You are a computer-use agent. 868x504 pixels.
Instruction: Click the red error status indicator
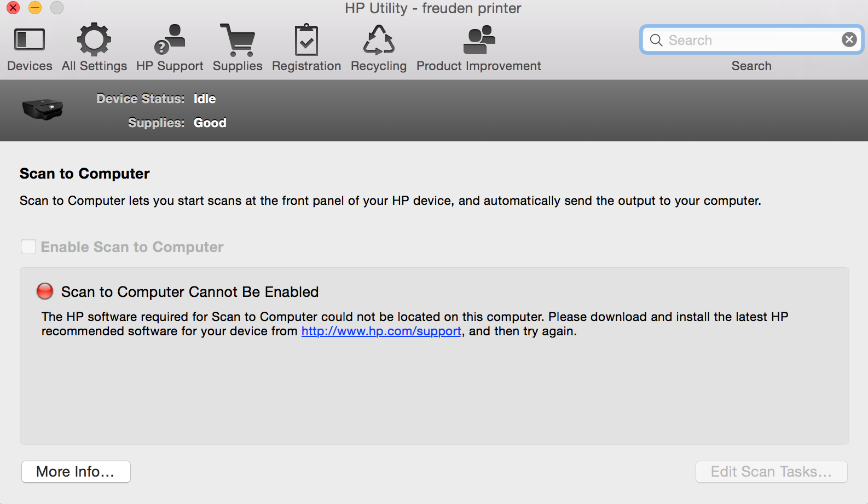coord(45,291)
